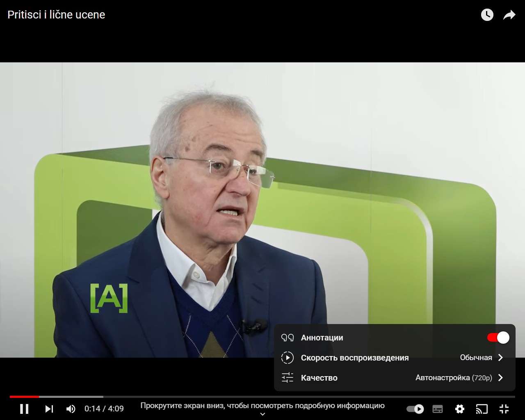Click the scroll-down info hint text

coord(262,406)
